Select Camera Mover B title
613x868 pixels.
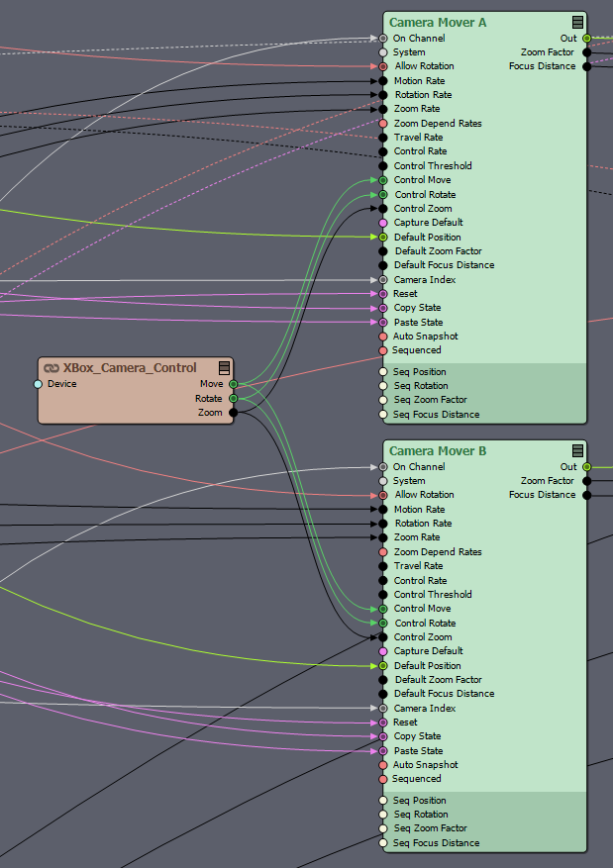pyautogui.click(x=438, y=451)
